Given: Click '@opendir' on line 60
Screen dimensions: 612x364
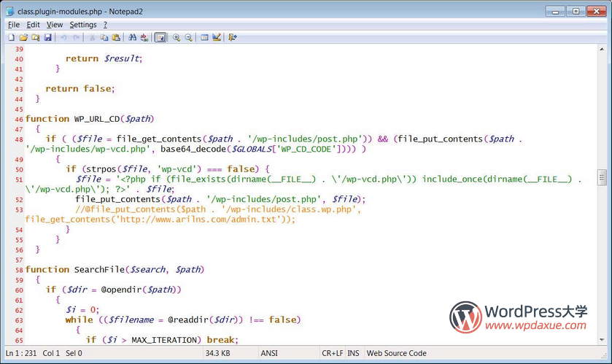Looking at the screenshot, I should click(121, 290).
